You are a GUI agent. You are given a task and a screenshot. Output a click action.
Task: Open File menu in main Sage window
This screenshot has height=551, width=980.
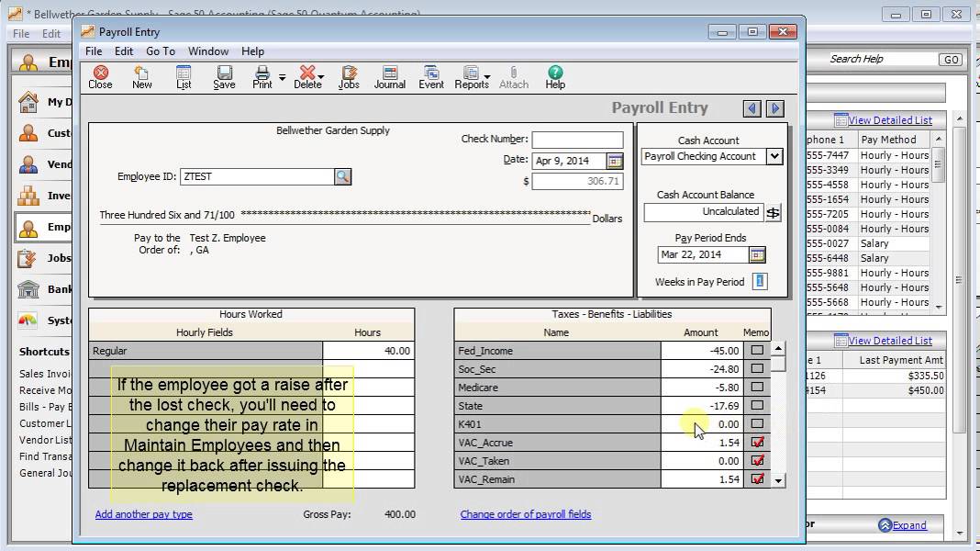pos(21,34)
